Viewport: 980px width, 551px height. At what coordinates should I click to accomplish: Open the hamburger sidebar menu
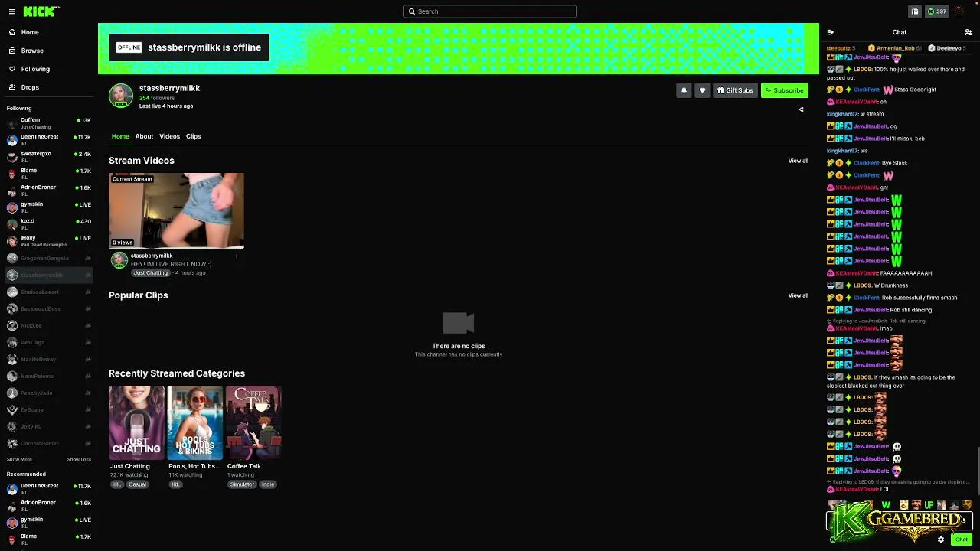coord(11,11)
